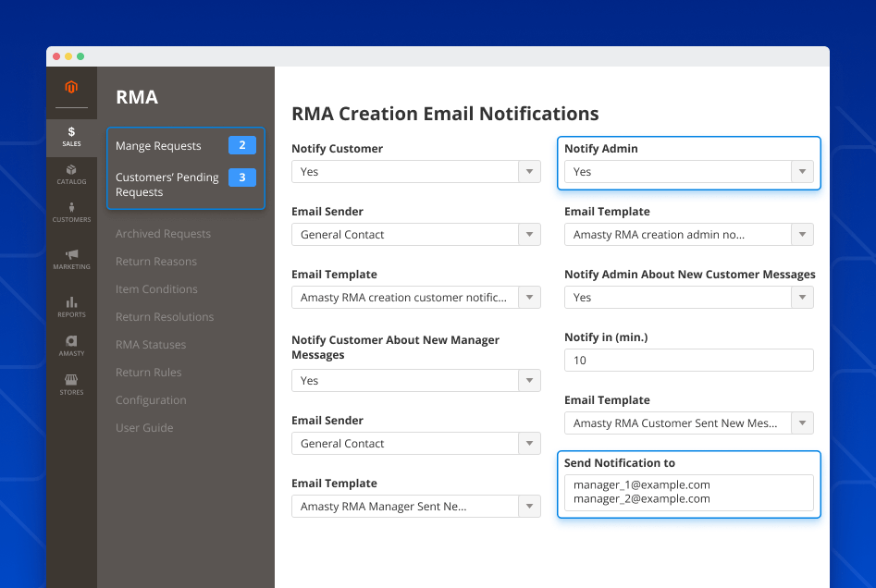The image size is (876, 588).
Task: Click the Notify in (min.) input field
Action: click(x=688, y=360)
